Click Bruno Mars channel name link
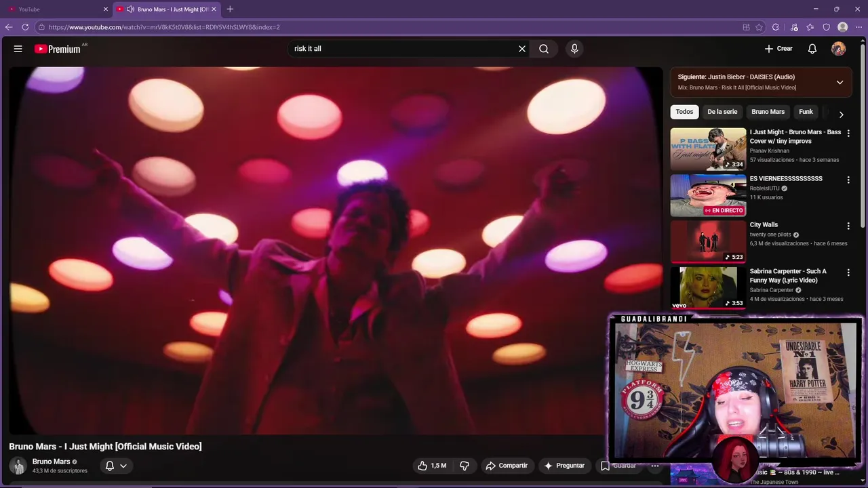The image size is (868, 488). click(x=51, y=462)
